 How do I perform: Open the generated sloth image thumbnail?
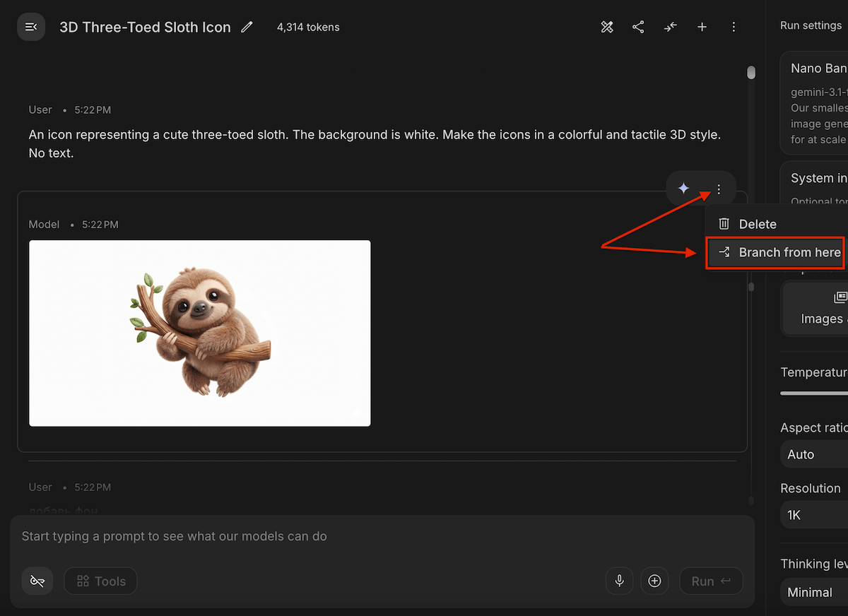click(200, 333)
